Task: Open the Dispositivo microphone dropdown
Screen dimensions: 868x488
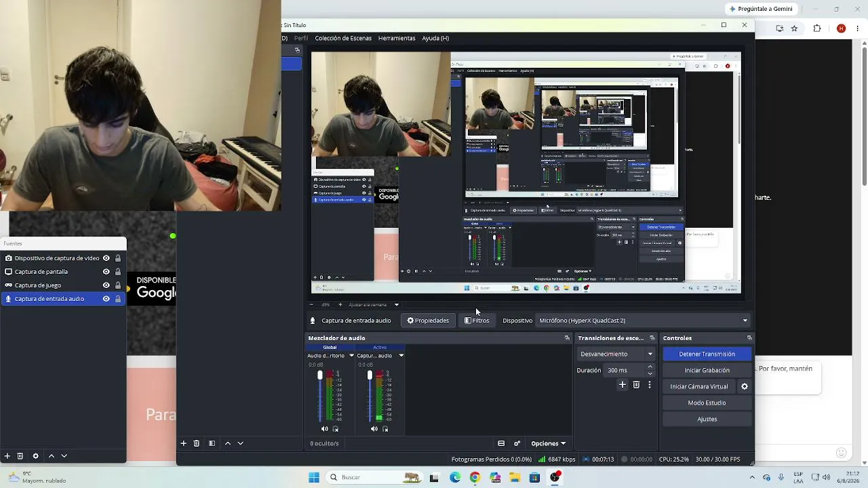Action: tap(644, 321)
